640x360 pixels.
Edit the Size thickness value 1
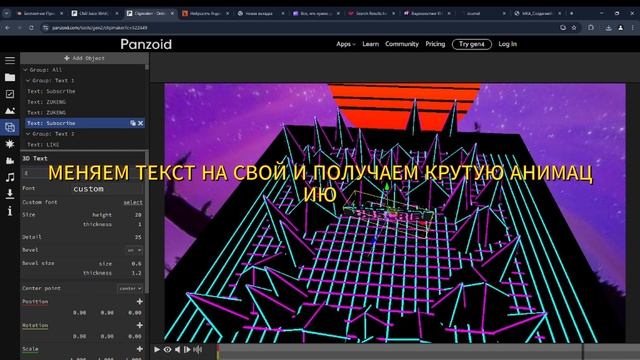pyautogui.click(x=140, y=224)
